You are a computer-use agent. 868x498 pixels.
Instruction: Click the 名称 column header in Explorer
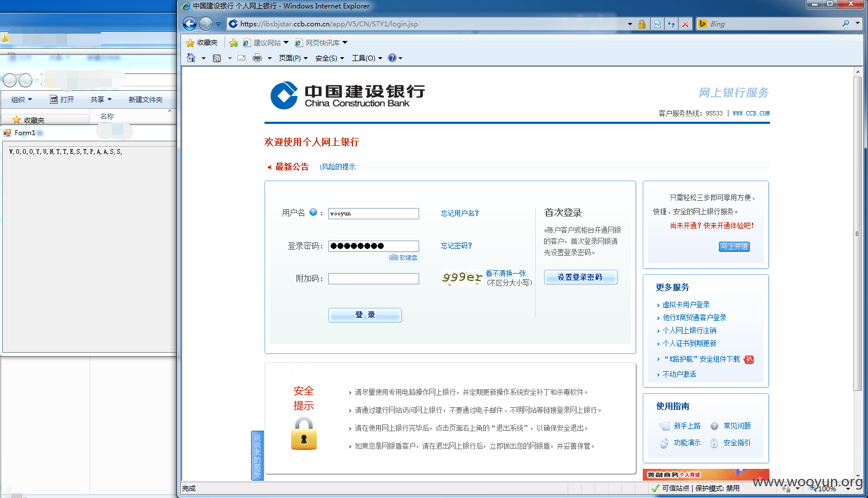tap(107, 116)
